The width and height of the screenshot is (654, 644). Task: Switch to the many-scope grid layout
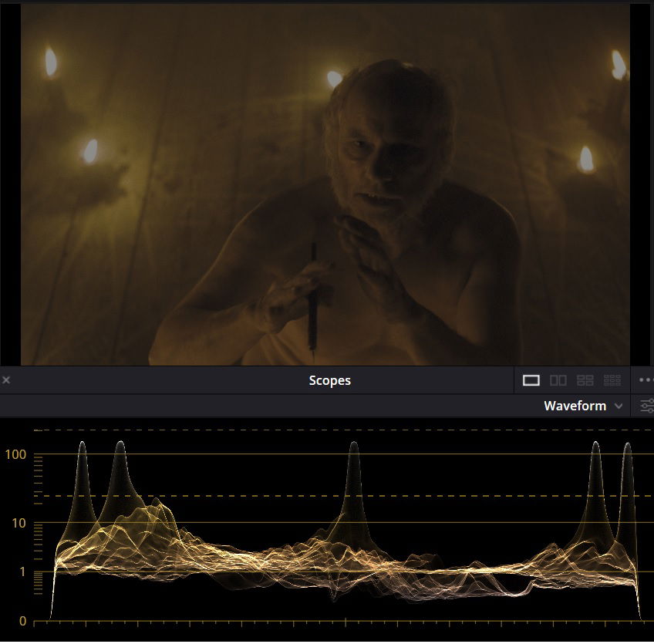coord(612,380)
